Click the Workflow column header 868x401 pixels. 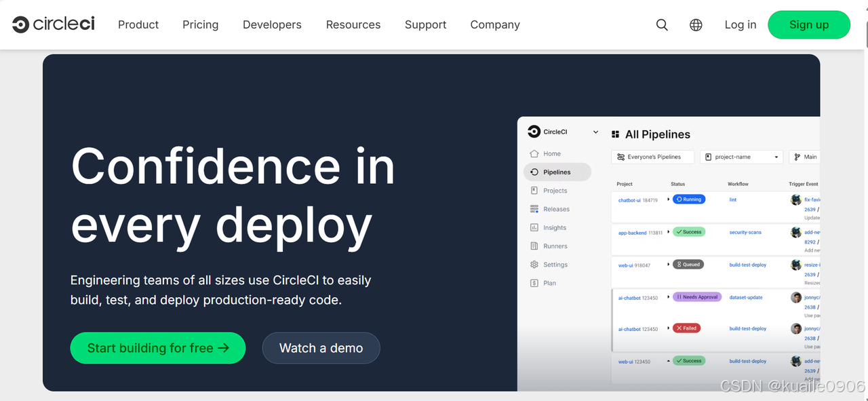coord(738,184)
